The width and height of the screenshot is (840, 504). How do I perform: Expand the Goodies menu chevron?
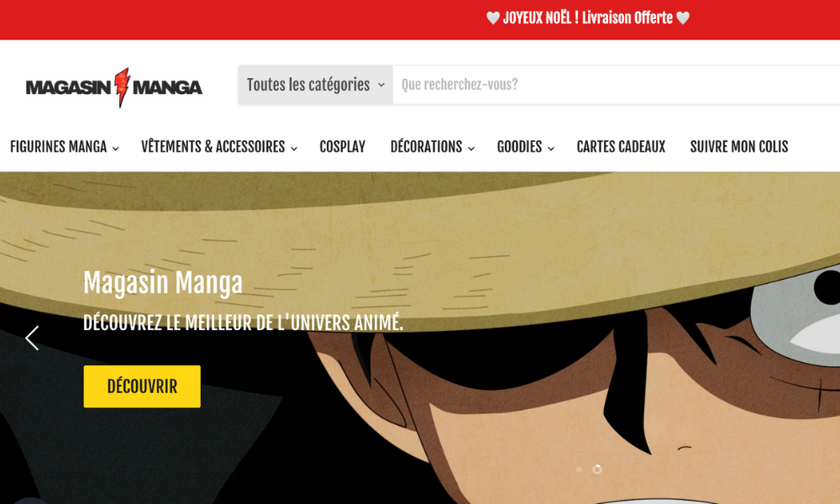tap(551, 149)
